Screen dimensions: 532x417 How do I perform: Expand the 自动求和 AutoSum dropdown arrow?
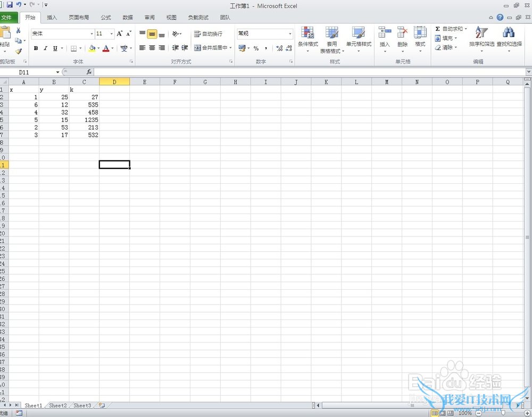click(x=466, y=29)
